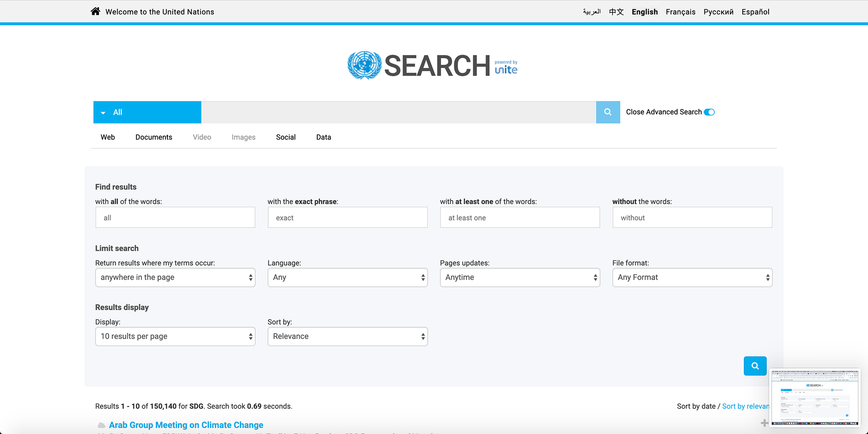Open 'anywhere in the page' dropdown
This screenshot has height=434, width=868.
click(175, 277)
